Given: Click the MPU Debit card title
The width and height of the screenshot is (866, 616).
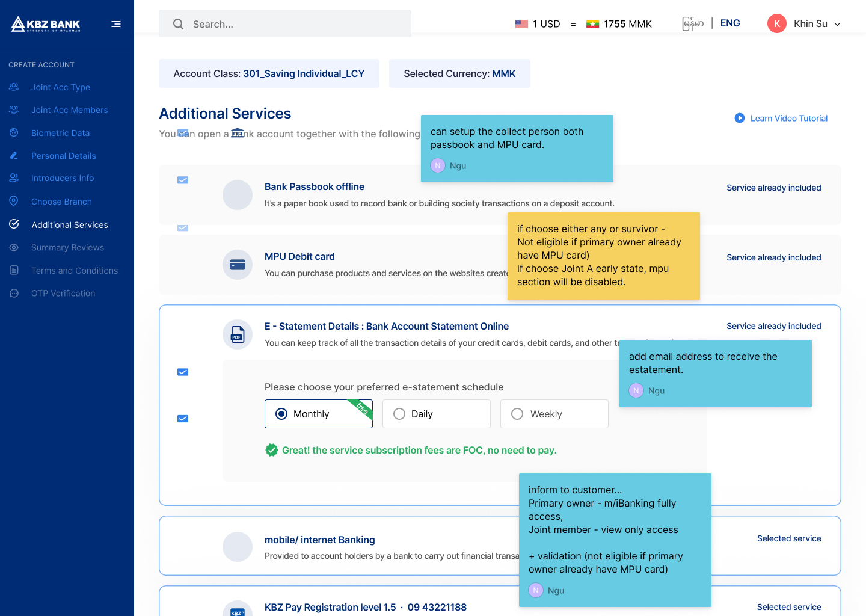Looking at the screenshot, I should tap(299, 256).
